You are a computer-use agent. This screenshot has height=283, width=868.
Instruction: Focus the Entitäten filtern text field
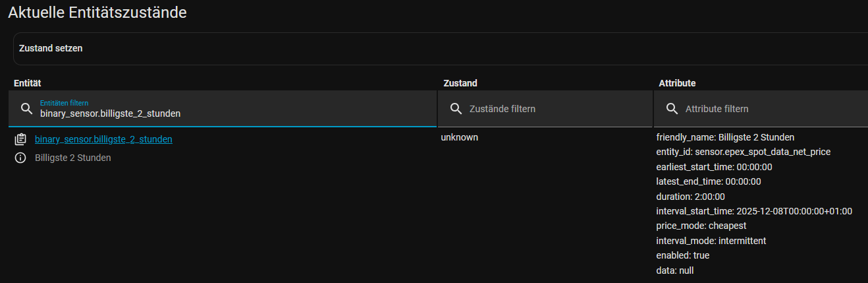pyautogui.click(x=231, y=113)
